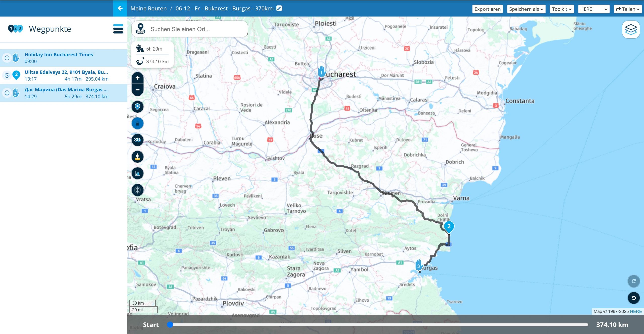The image size is (644, 334).
Task: Click the add waypoint pin button
Action: (137, 107)
